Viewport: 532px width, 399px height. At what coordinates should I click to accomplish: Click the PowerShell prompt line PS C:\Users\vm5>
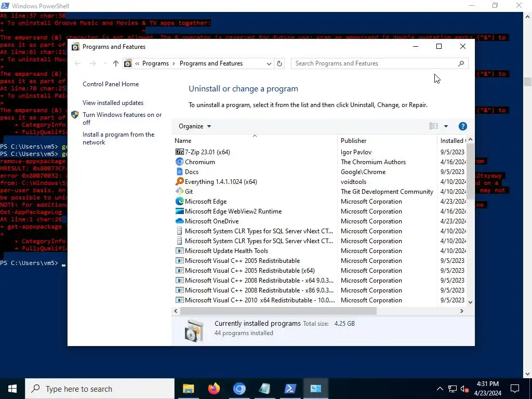click(x=29, y=263)
